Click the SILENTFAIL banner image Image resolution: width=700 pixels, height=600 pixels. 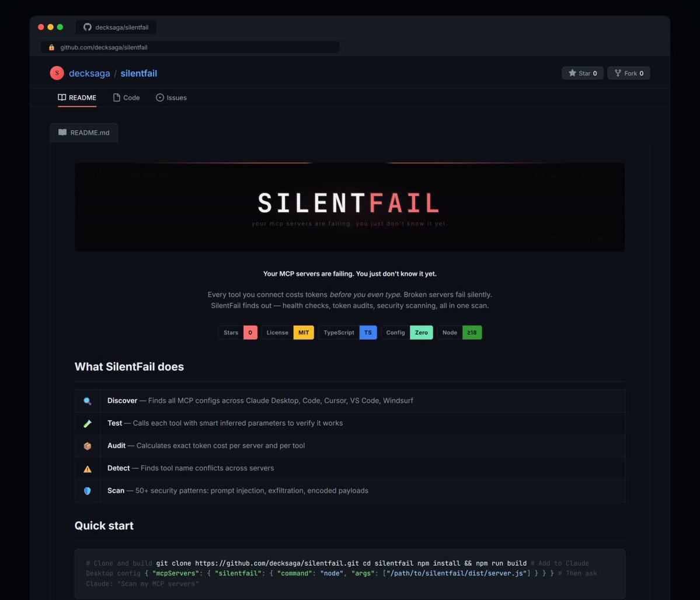[350, 207]
